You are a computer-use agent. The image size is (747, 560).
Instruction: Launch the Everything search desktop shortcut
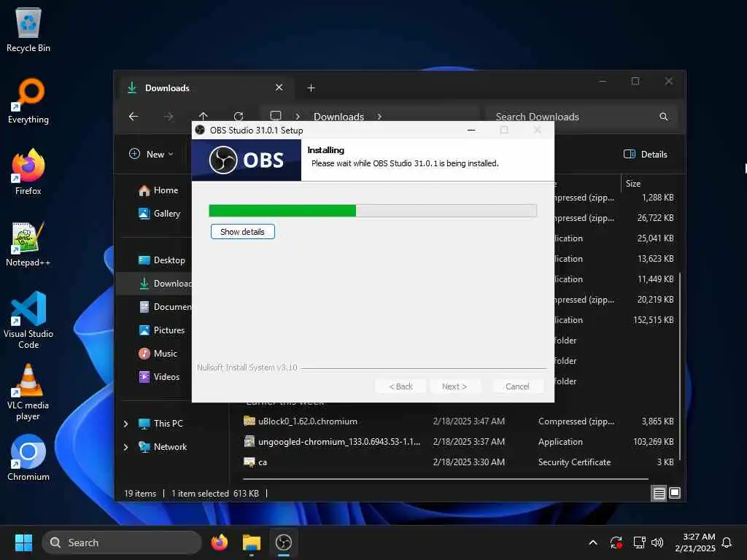[28, 101]
